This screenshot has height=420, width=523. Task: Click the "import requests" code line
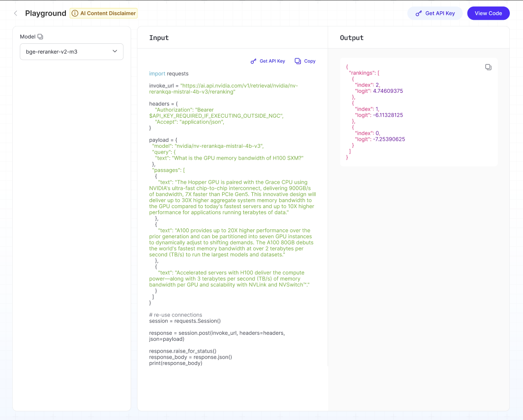tap(169, 73)
